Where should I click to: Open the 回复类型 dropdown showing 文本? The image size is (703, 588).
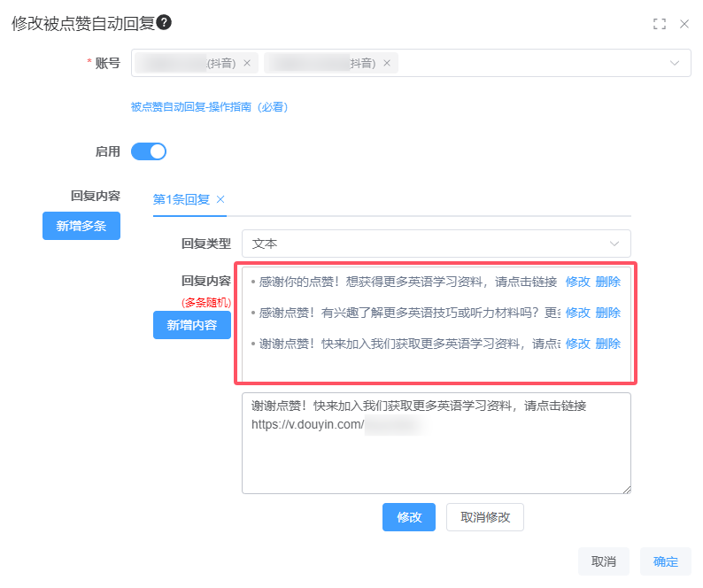pos(436,244)
